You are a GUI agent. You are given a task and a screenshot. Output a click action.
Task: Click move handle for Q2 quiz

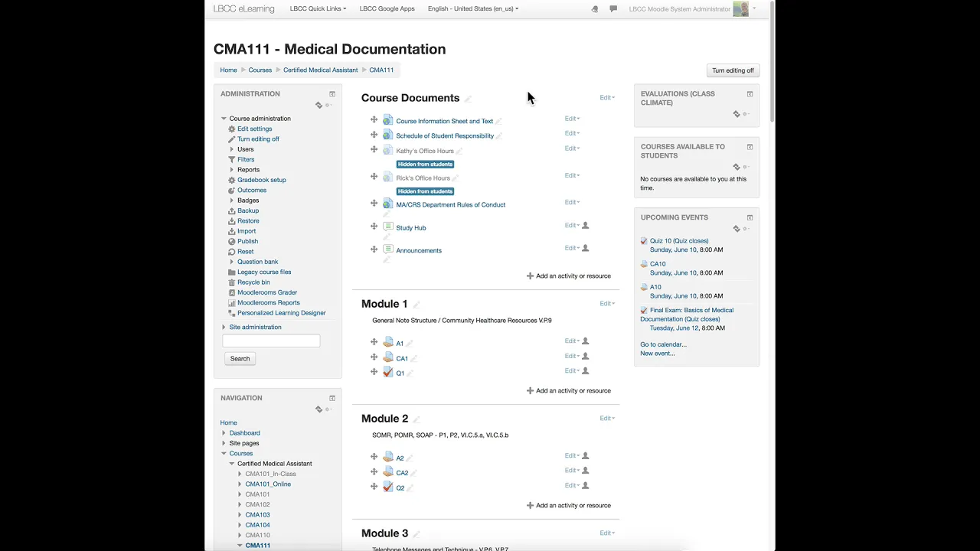coord(374,486)
